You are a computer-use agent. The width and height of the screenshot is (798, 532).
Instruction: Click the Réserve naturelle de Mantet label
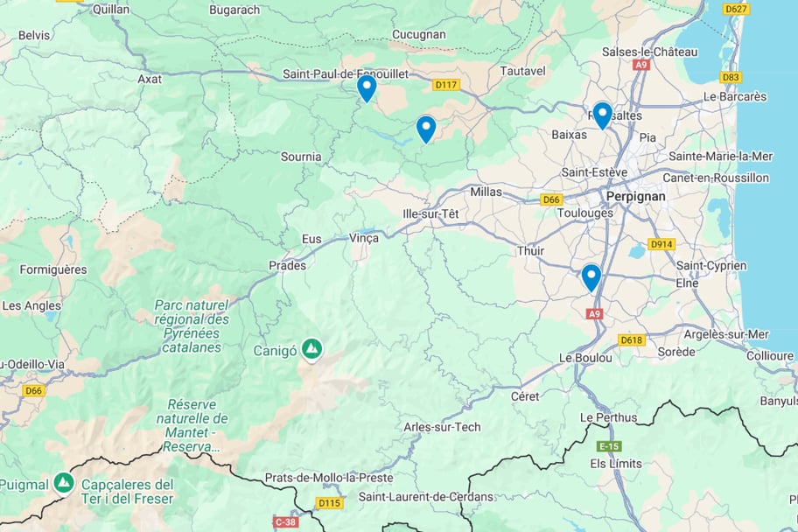click(x=192, y=425)
